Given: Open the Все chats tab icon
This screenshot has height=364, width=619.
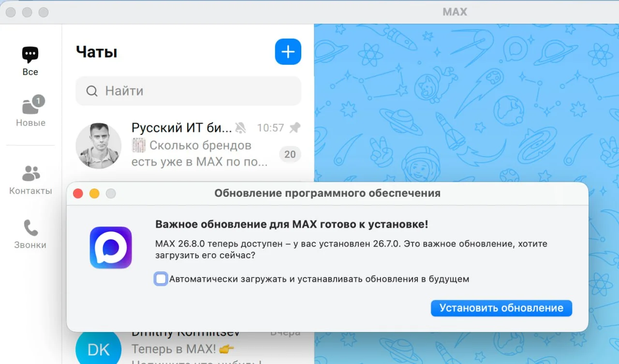Looking at the screenshot, I should click(x=30, y=55).
